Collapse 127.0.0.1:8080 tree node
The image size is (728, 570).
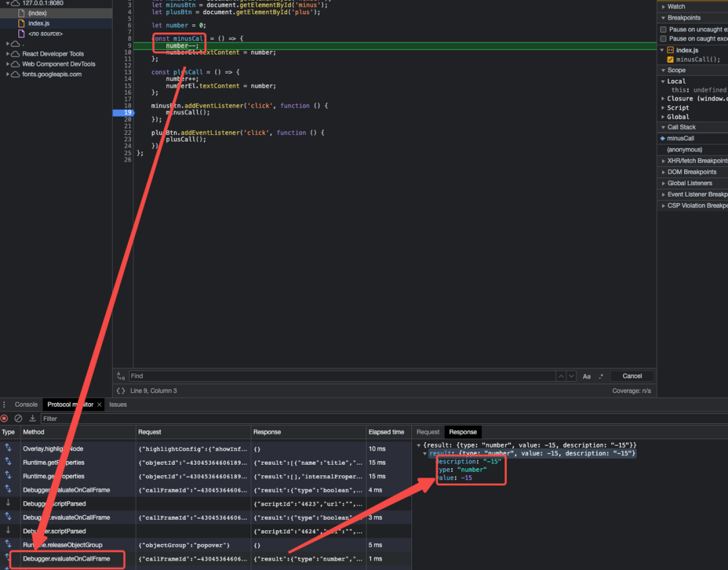point(7,3)
